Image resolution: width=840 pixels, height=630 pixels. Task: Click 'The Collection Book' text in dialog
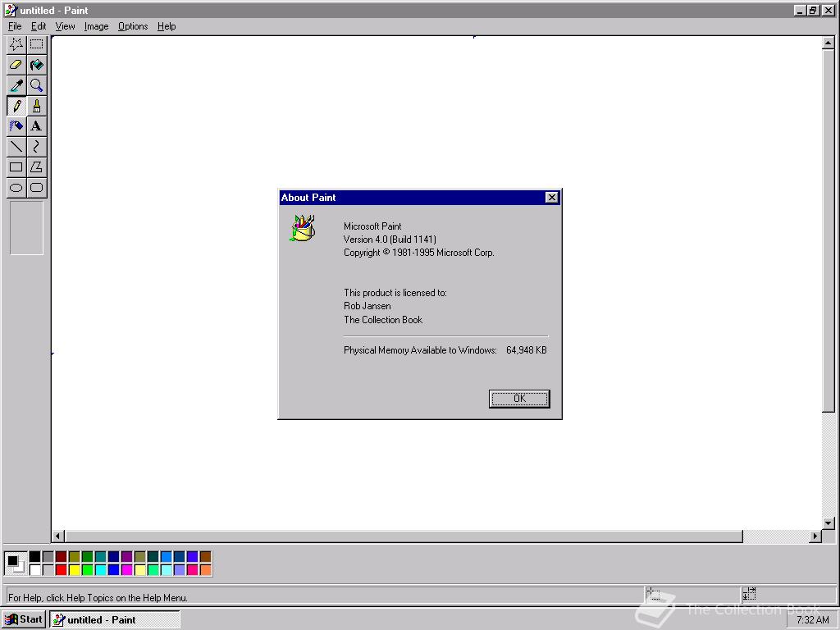tap(383, 320)
